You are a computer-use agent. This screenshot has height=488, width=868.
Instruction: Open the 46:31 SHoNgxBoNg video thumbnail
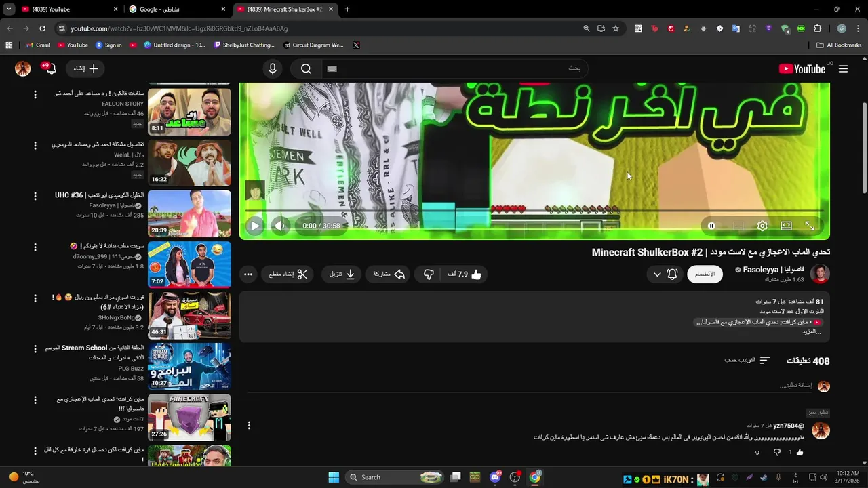pyautogui.click(x=189, y=315)
